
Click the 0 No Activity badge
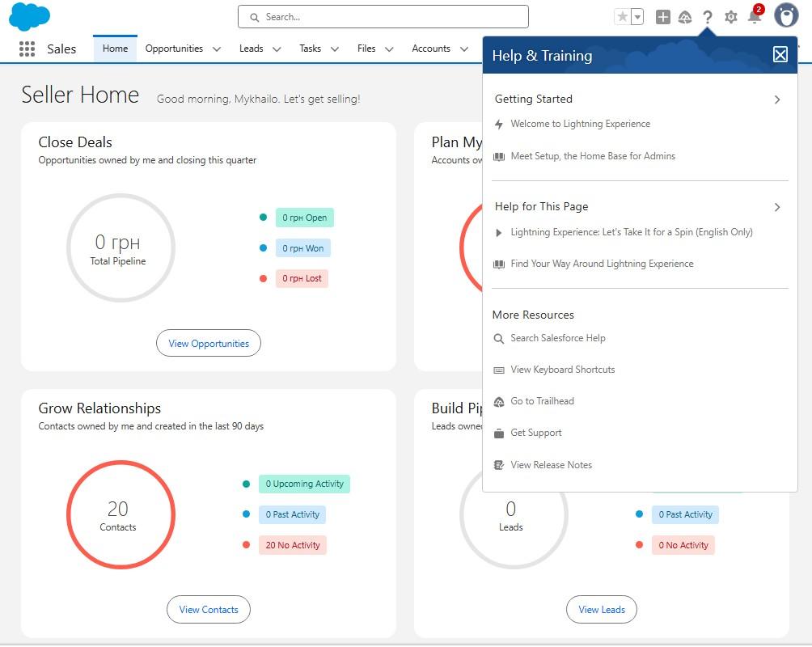(x=683, y=545)
